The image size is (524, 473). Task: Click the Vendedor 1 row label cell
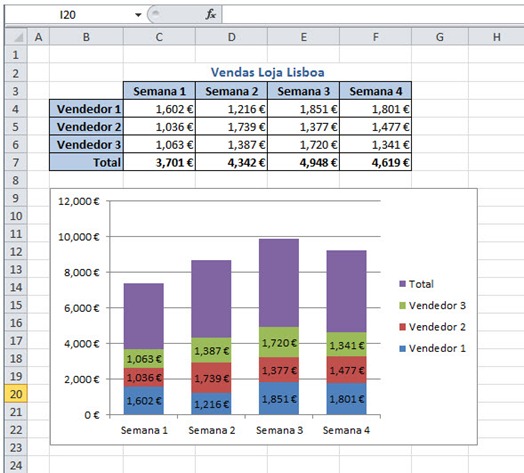click(86, 109)
